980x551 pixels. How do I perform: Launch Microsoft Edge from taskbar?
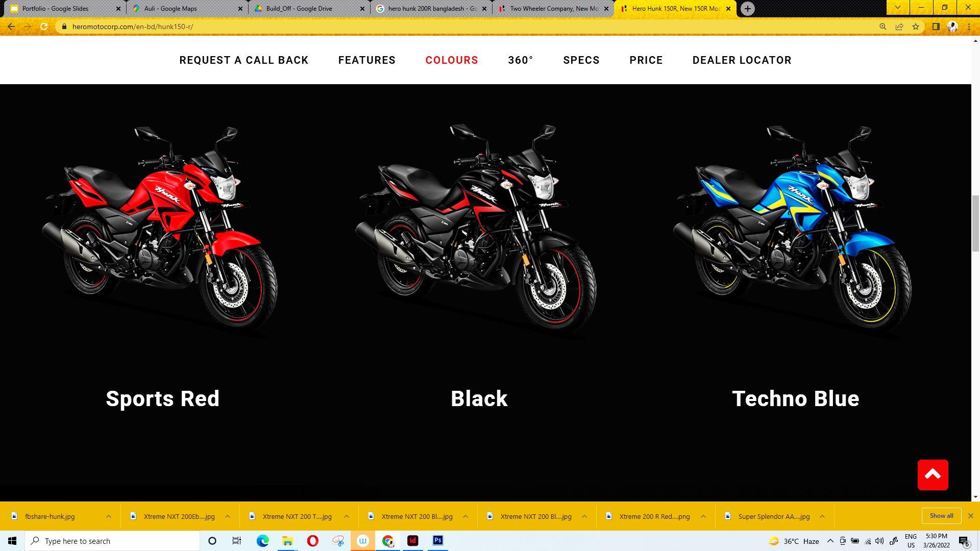pyautogui.click(x=262, y=541)
